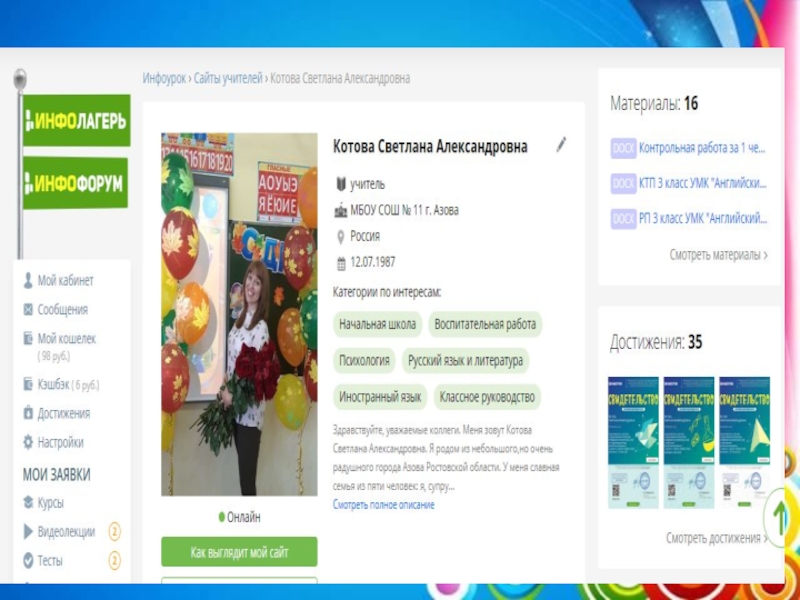Image resolution: width=800 pixels, height=600 pixels.
Task: Click the name Котова Светлана Александровна heading
Action: 430,147
